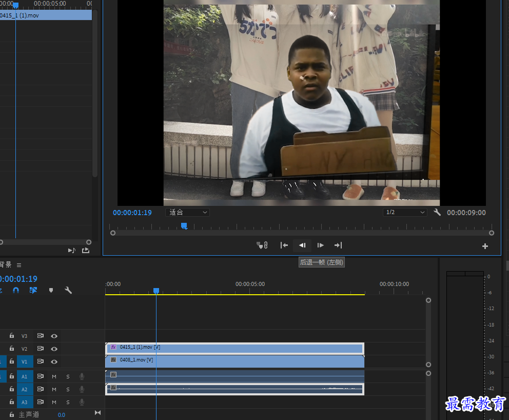The width and height of the screenshot is (509, 420).
Task: Enable voice-over record on A1
Action: pos(82,376)
